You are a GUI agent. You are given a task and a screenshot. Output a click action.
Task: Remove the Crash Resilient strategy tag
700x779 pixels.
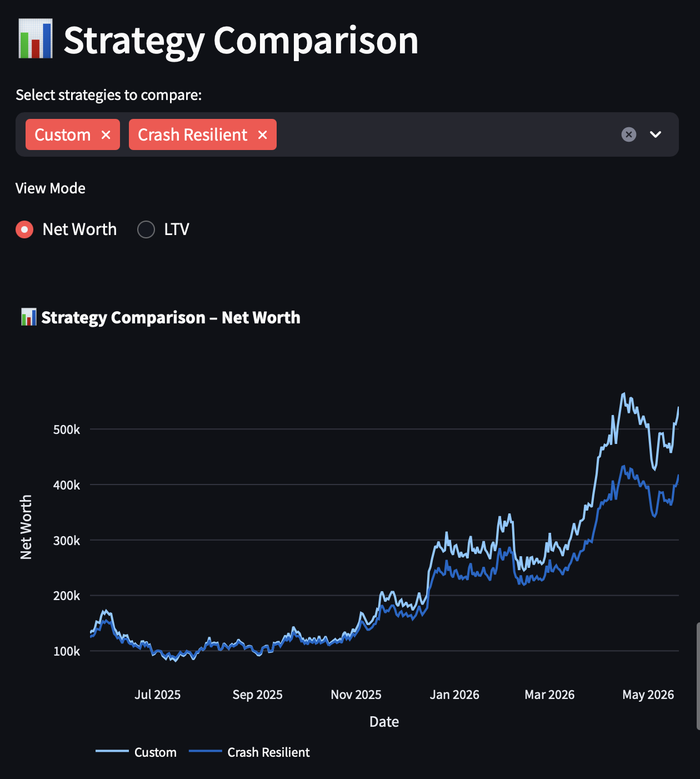pyautogui.click(x=263, y=135)
